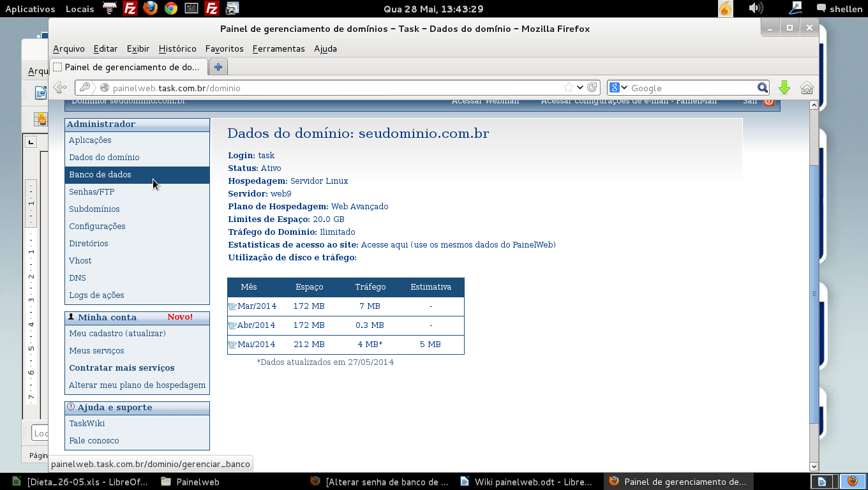
Task: Click the small icon beside Mai/2014
Action: [232, 345]
